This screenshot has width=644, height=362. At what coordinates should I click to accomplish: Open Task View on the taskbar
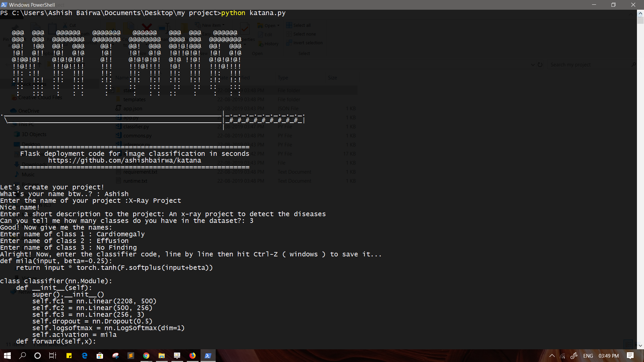point(53,356)
